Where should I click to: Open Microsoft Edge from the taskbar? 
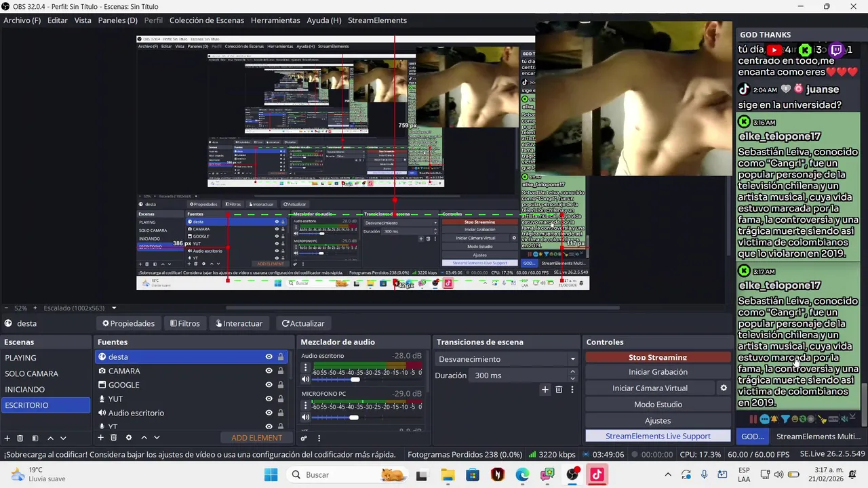[x=522, y=475]
